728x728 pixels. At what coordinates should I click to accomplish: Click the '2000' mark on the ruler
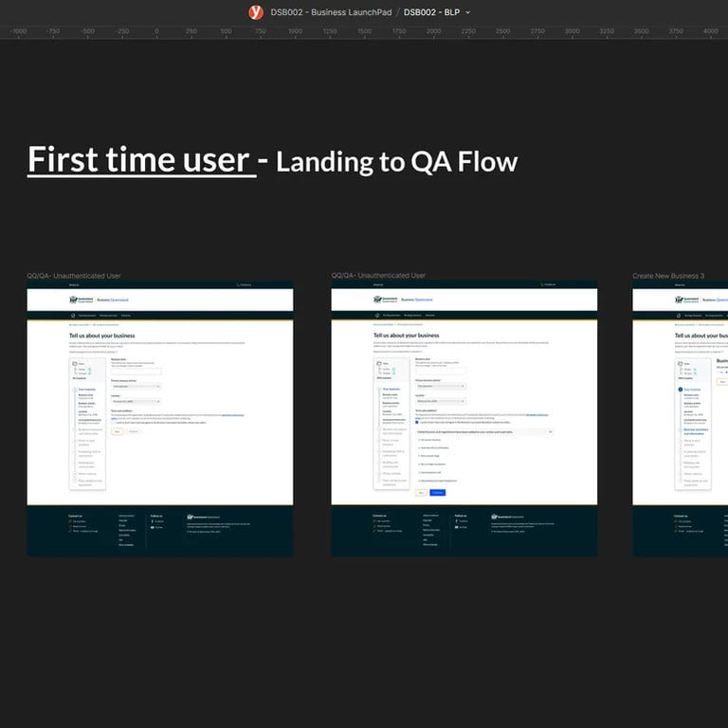[x=433, y=31]
